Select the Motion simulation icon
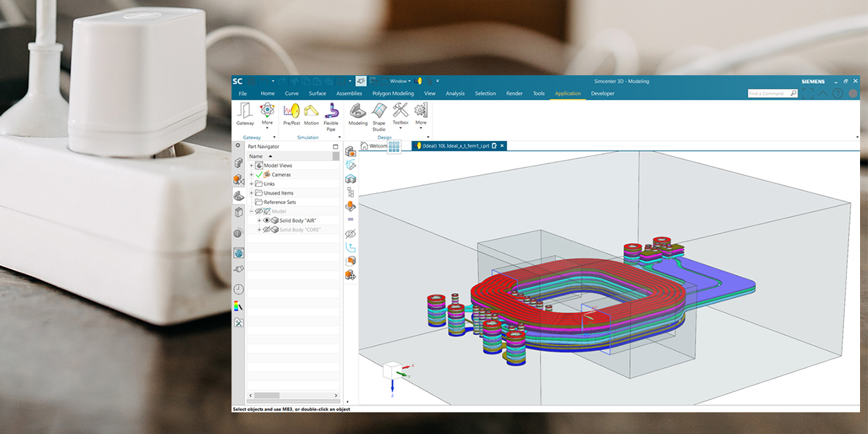Image resolution: width=868 pixels, height=434 pixels. [x=311, y=112]
